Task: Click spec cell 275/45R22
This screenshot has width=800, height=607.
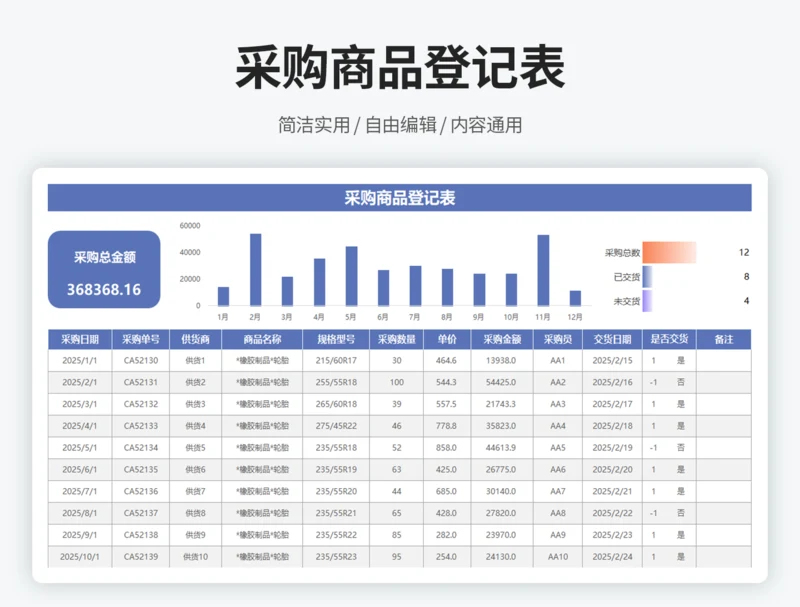Action: click(x=336, y=426)
